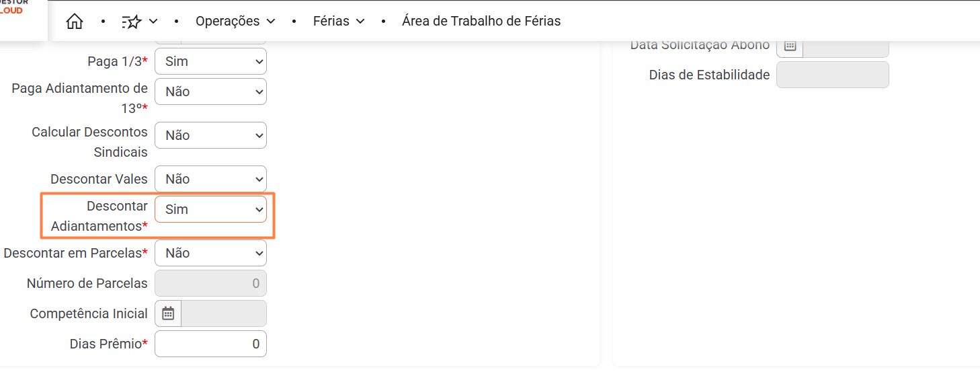Focus the Dias Prêmio input field
The height and width of the screenshot is (374, 980).
(x=210, y=344)
